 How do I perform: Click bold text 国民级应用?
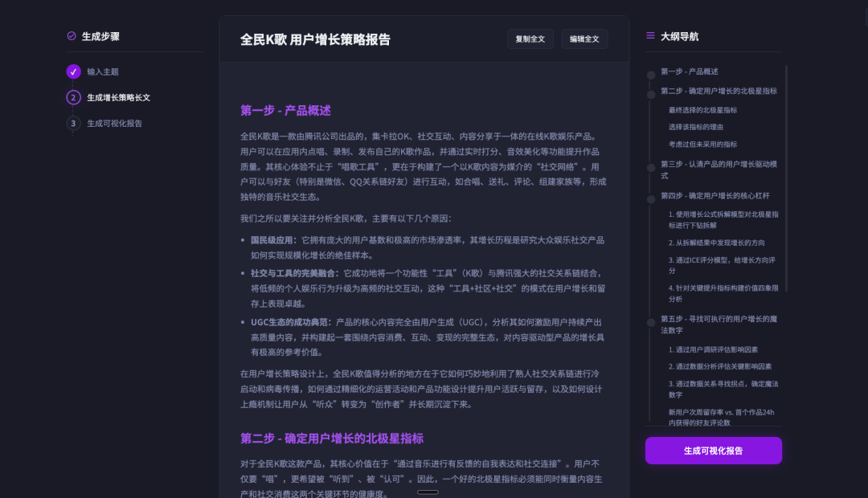(273, 240)
